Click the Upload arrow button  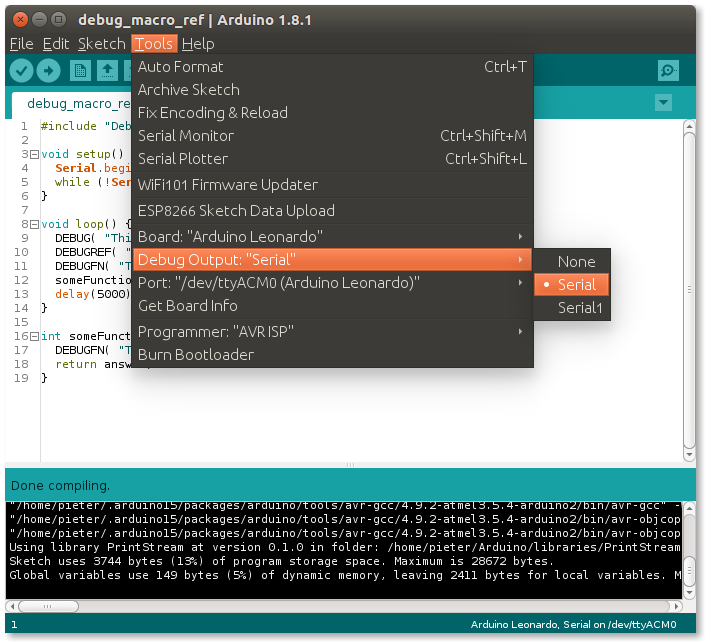tap(49, 71)
